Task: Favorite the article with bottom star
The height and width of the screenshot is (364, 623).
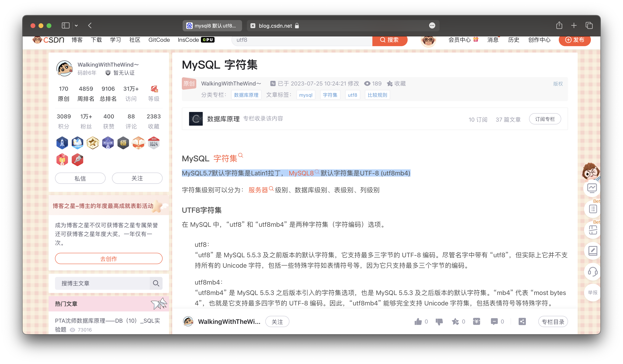Action: [455, 321]
